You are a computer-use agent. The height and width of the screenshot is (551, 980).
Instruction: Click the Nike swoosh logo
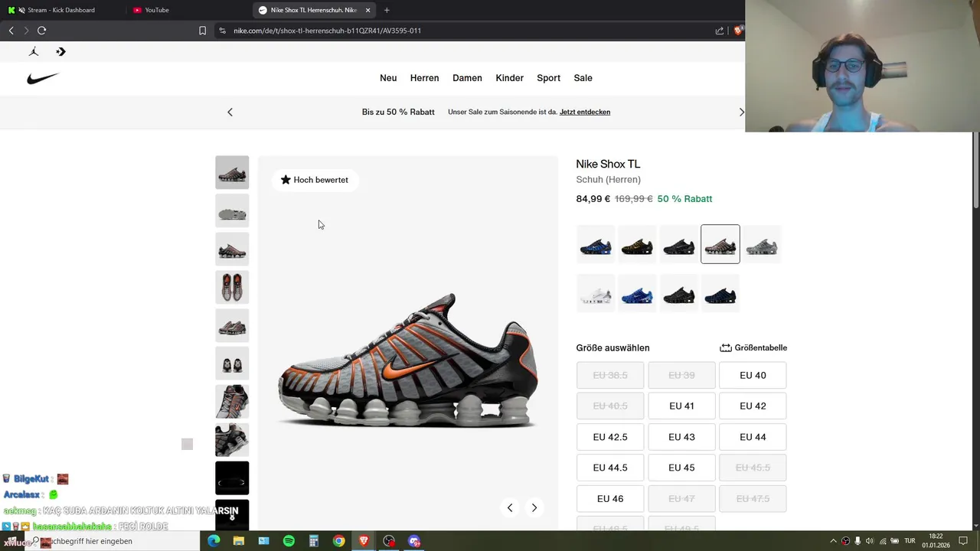click(43, 78)
